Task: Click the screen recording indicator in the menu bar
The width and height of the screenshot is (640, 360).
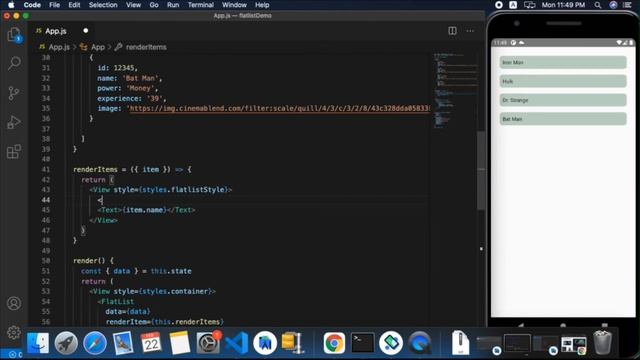Action: click(499, 5)
